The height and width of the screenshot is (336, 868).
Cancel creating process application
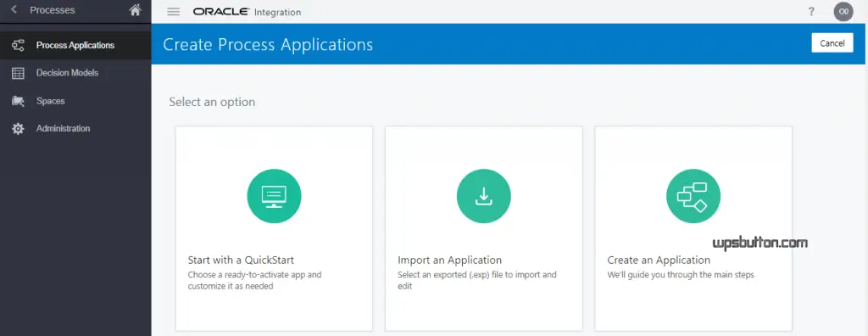pyautogui.click(x=832, y=43)
